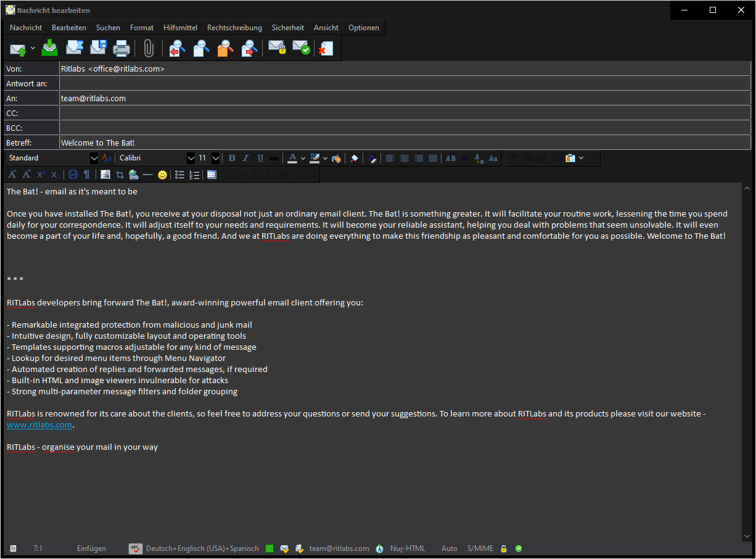This screenshot has width=756, height=559.
Task: Open the send options dropdown arrow
Action: [33, 48]
